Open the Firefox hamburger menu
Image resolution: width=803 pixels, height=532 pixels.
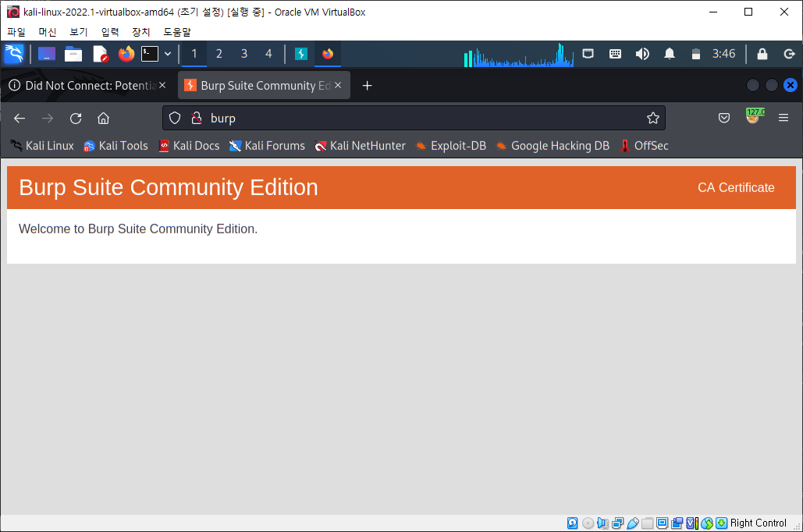click(x=783, y=118)
